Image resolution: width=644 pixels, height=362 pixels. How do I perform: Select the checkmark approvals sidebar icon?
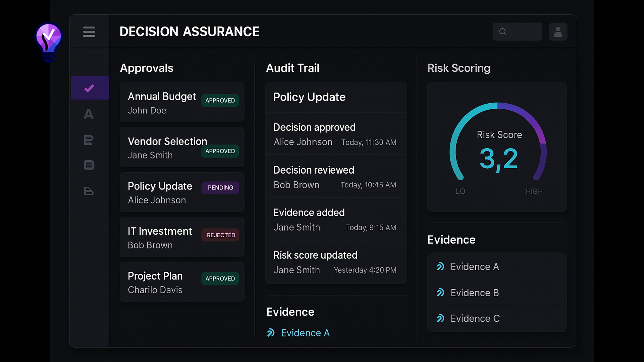(x=89, y=88)
